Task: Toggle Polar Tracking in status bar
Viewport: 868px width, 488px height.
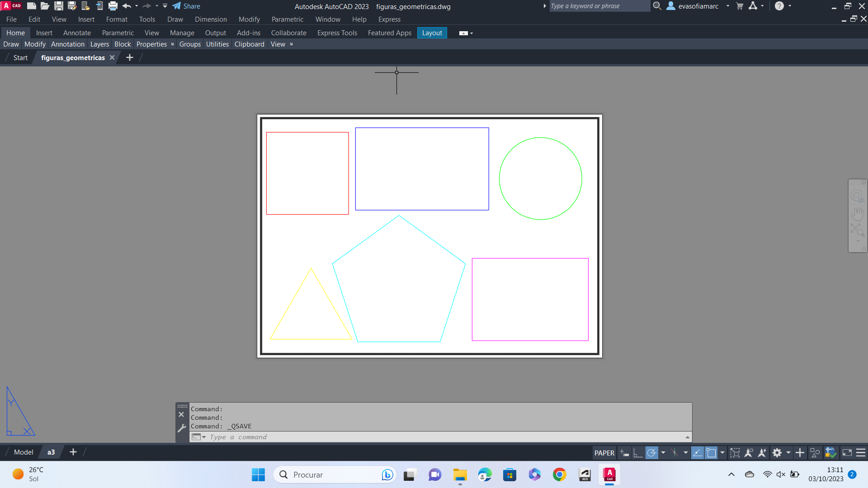Action: click(651, 453)
